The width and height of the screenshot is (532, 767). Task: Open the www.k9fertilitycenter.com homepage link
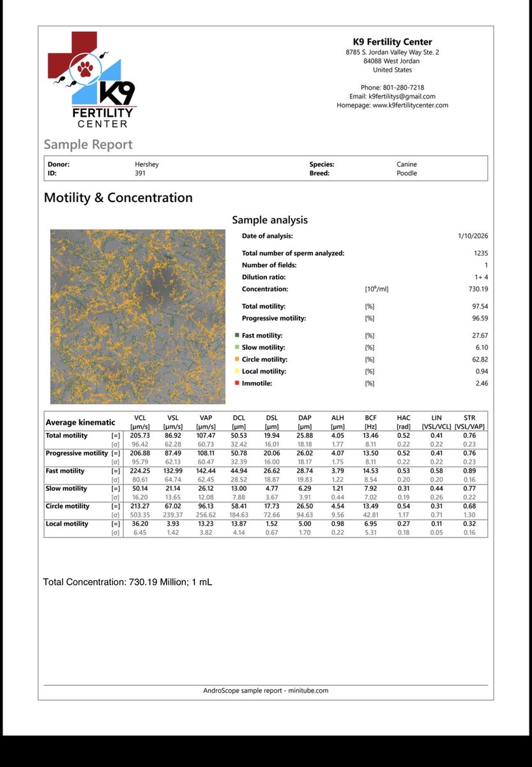click(410, 105)
